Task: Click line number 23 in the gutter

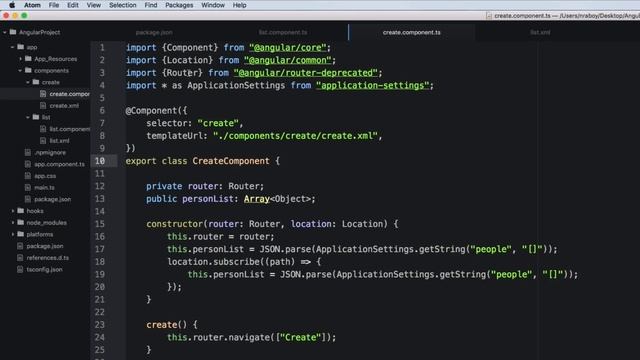Action: [100, 324]
